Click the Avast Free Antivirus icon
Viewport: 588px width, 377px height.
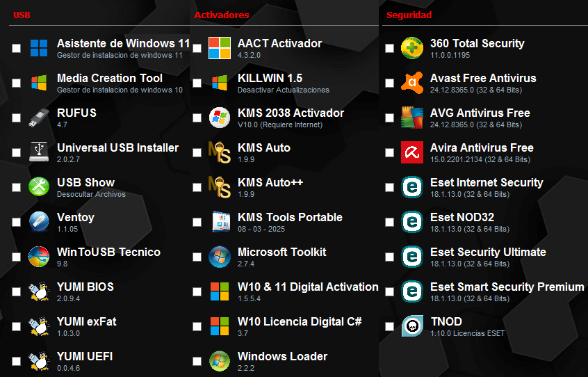click(411, 83)
